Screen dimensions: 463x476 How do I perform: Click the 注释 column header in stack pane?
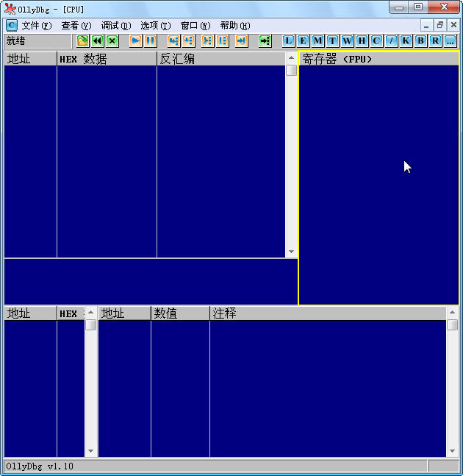[328, 313]
